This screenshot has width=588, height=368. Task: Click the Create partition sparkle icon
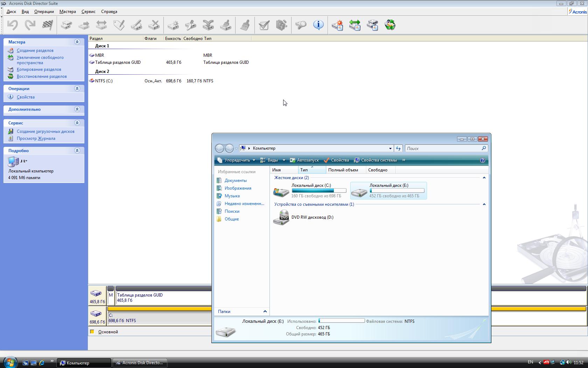(173, 25)
